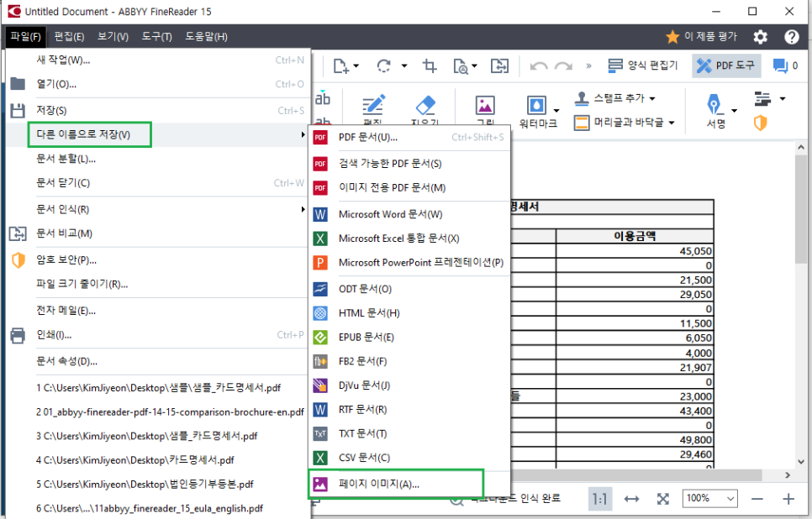Save as Microsoft Word 문서(W)

pos(409,214)
